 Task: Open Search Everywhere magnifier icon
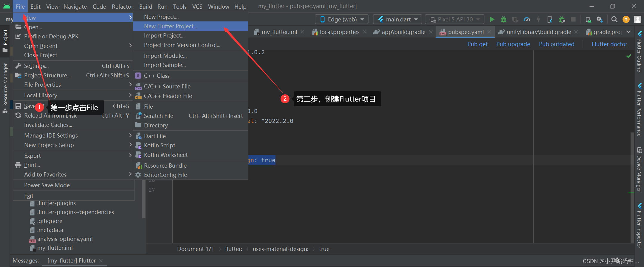614,19
